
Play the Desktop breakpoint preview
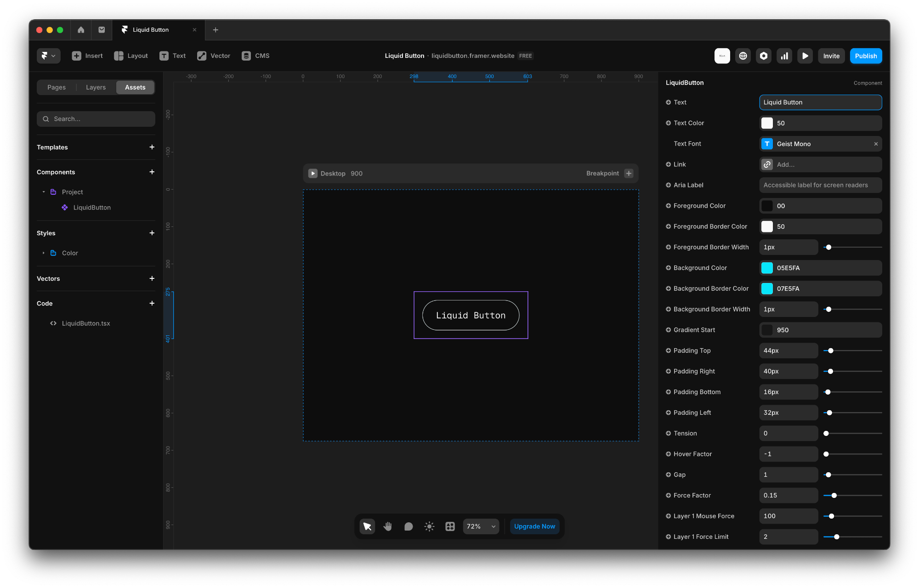coord(313,174)
